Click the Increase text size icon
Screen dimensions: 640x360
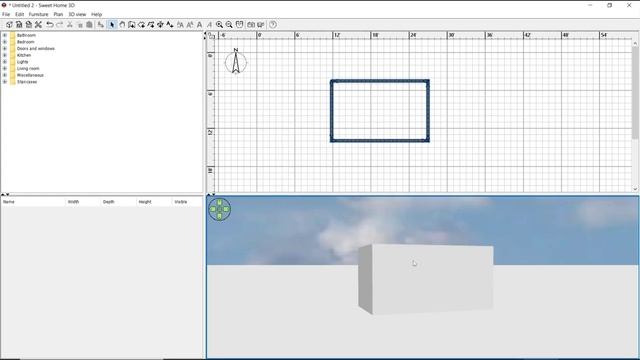point(180,24)
